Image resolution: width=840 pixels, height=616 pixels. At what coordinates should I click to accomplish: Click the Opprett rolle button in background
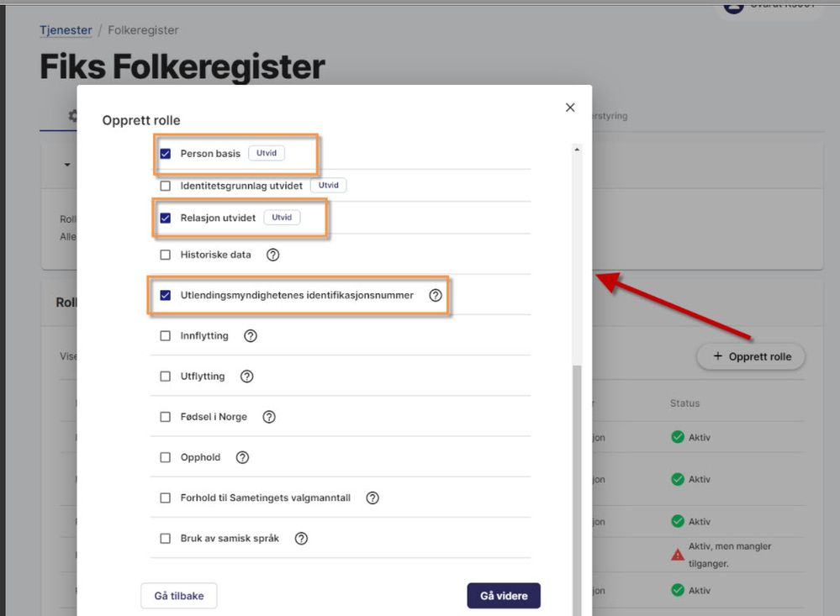click(751, 357)
